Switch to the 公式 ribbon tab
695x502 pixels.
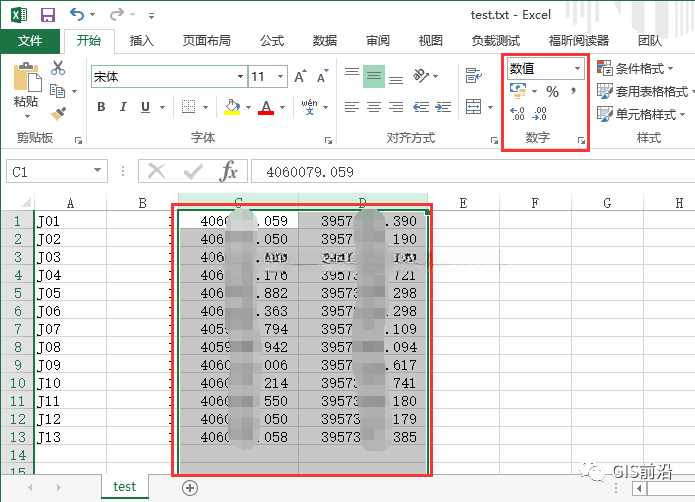point(272,41)
